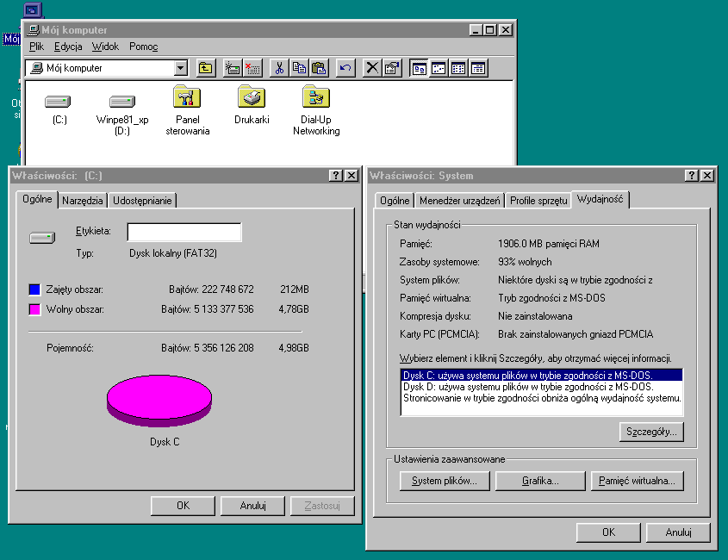
Task: Expand the Mój komputer address dropdown
Action: point(181,68)
